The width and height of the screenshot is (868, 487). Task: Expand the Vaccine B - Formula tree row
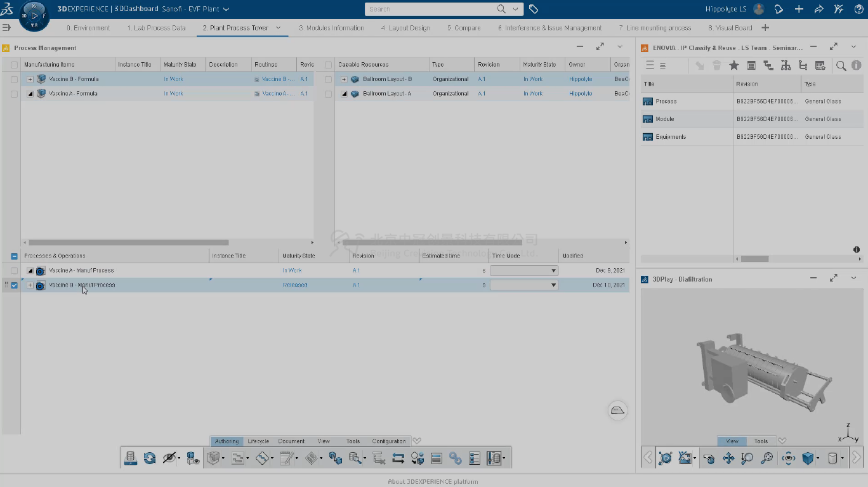[x=30, y=79]
